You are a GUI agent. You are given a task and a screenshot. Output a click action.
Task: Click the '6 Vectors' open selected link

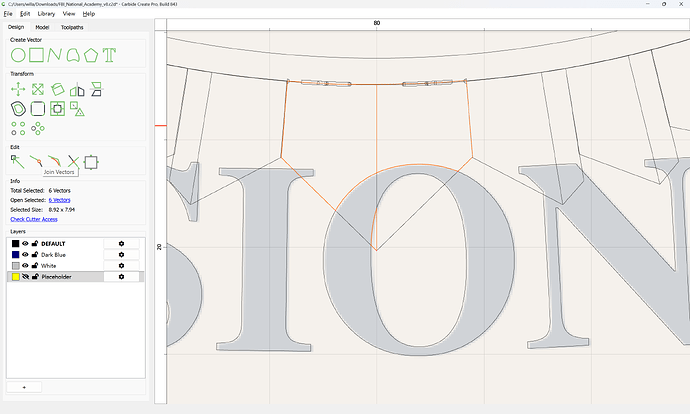pos(59,200)
